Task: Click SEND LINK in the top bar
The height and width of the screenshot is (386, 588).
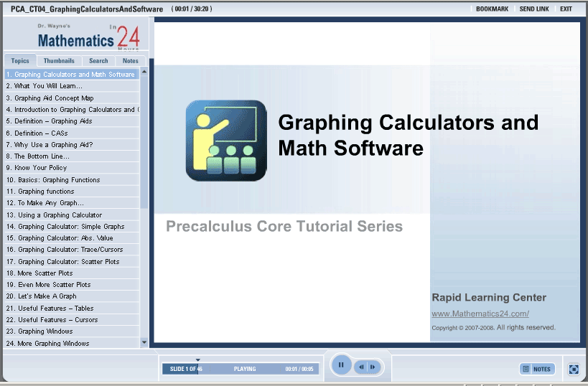Action: click(x=534, y=9)
